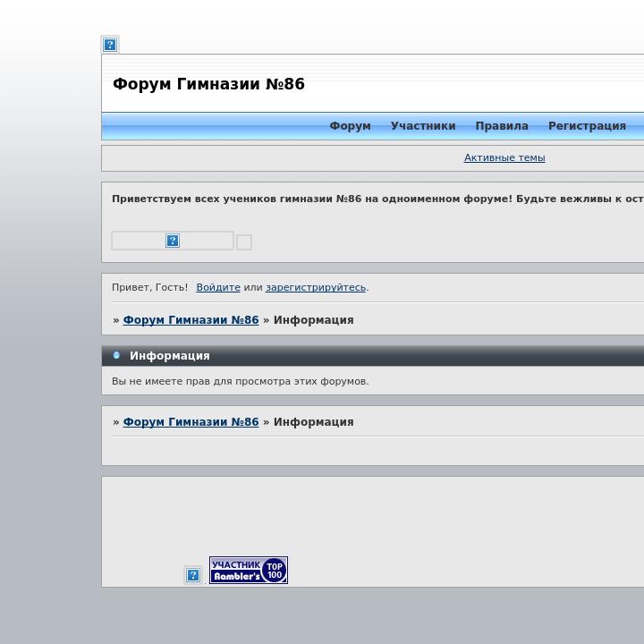The height and width of the screenshot is (644, 644).
Task: Click the broken image icon left of the Rambler badge
Action: 193,575
